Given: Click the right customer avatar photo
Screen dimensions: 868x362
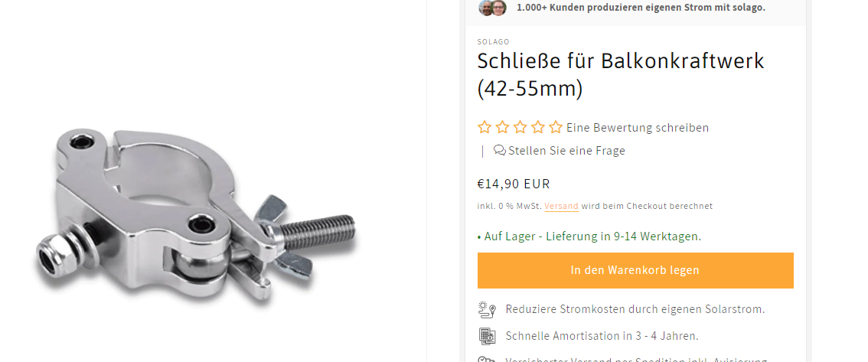Looking at the screenshot, I should pos(499,8).
